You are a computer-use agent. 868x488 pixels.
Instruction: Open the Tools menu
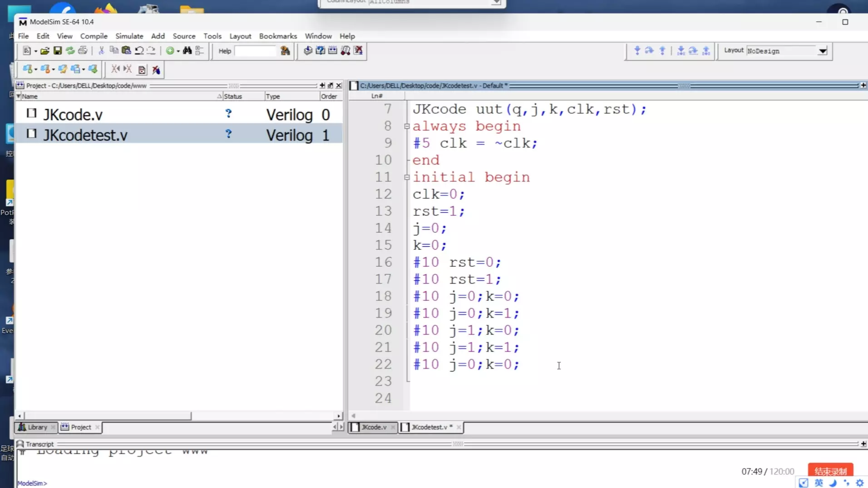[212, 36]
